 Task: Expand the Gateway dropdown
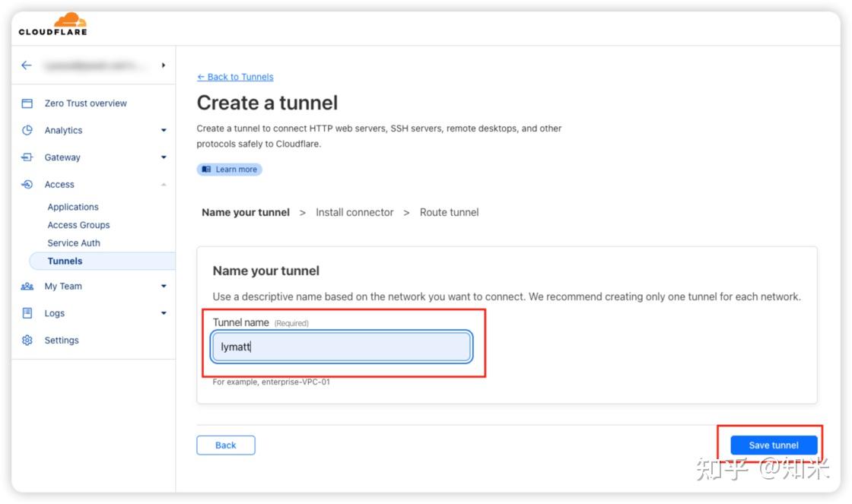[x=162, y=157]
